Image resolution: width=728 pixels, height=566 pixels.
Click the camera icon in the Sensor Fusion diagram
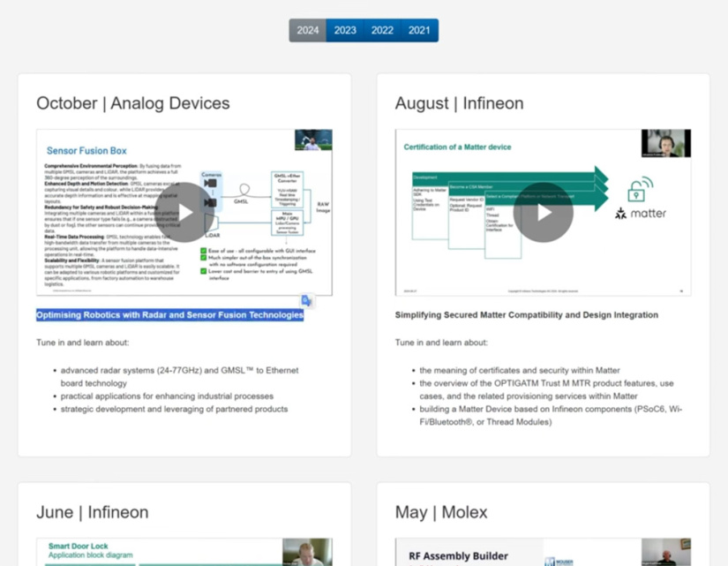pyautogui.click(x=209, y=185)
